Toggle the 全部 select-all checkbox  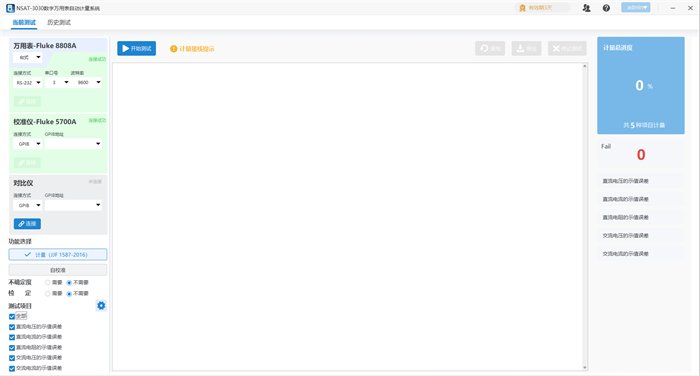click(12, 317)
